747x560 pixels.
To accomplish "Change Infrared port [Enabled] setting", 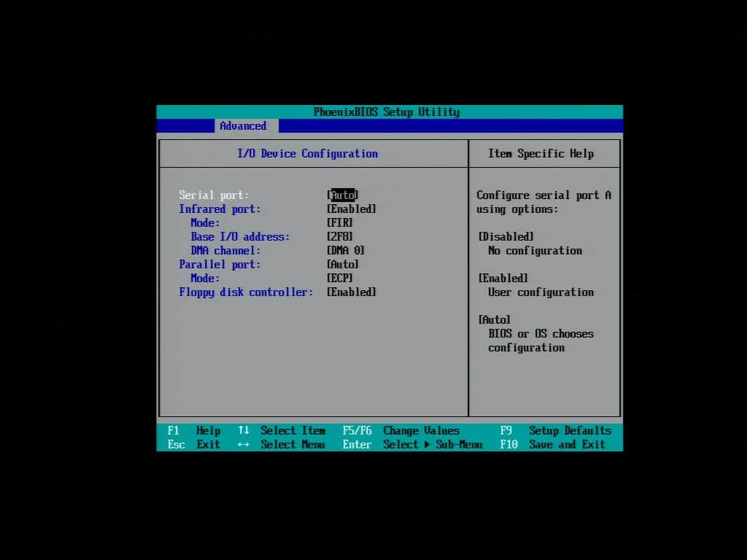I will 351,209.
